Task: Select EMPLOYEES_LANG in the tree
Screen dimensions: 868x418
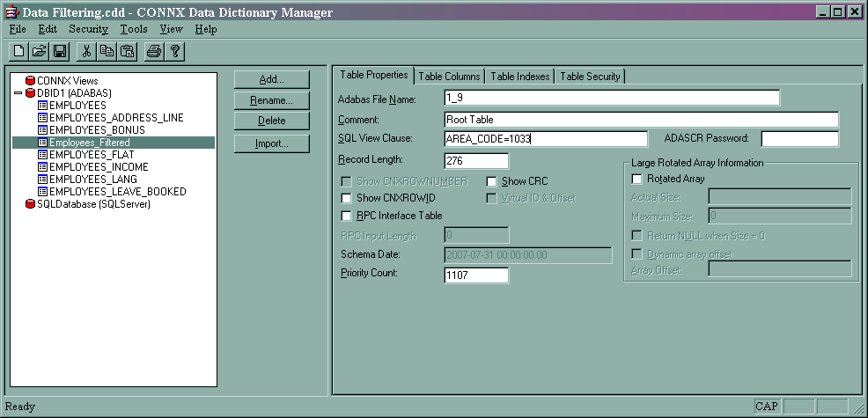Action: pyautogui.click(x=93, y=179)
